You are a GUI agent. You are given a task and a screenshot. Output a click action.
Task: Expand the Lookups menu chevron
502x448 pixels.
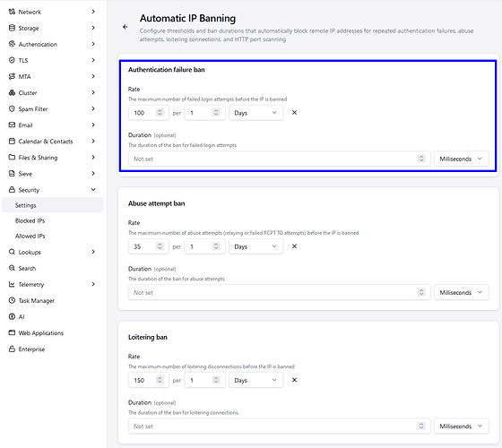coord(93,252)
